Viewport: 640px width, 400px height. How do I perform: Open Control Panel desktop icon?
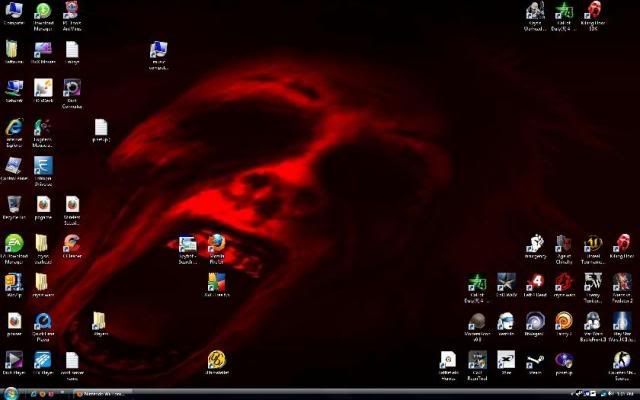(x=14, y=167)
